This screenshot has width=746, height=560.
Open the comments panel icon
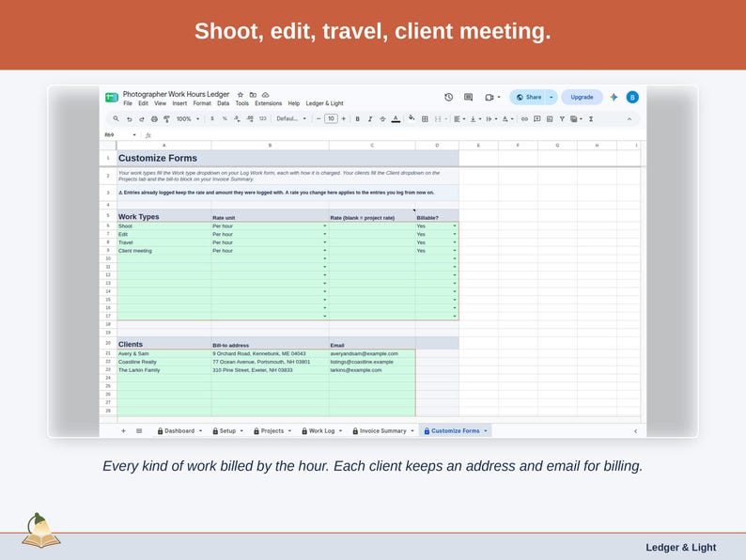coord(468,97)
